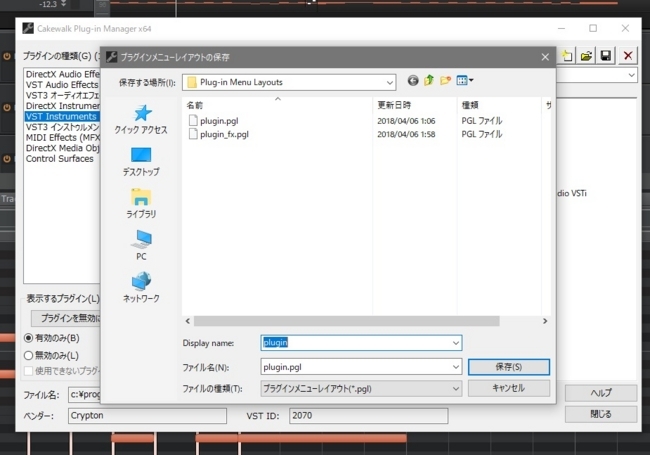Select DirectX Instruments category
The image size is (650, 455).
coord(62,106)
